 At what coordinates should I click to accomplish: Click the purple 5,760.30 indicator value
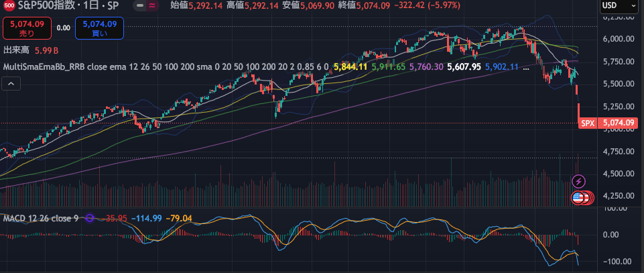(x=426, y=66)
